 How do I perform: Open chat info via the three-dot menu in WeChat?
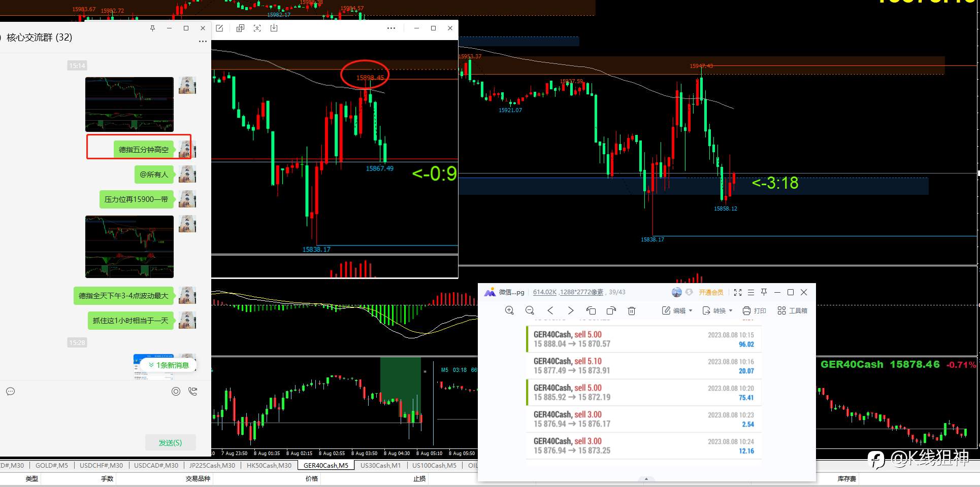[x=203, y=41]
